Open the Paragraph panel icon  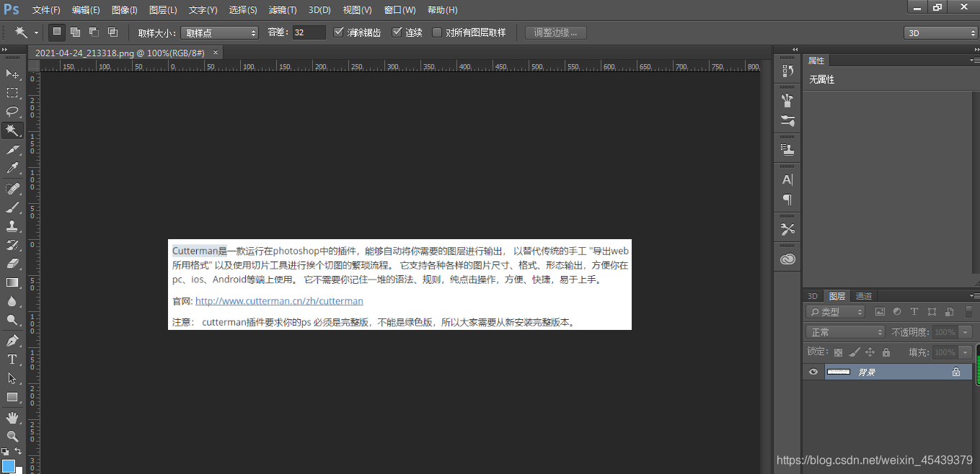(787, 200)
